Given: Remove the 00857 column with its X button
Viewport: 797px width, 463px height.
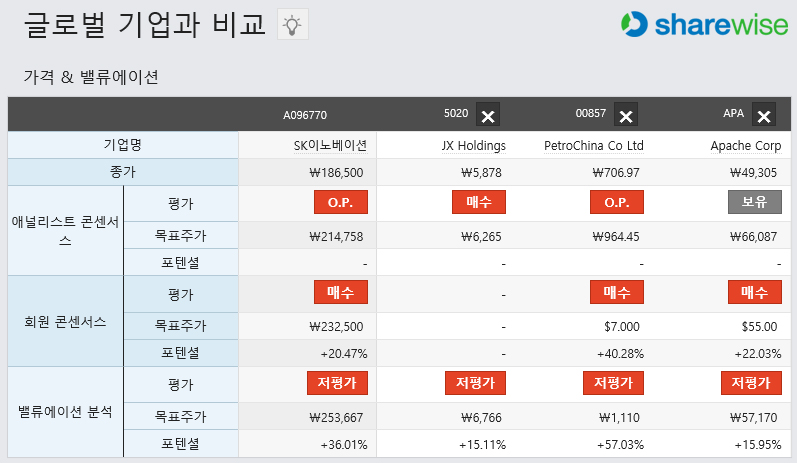Looking at the screenshot, I should tap(626, 114).
